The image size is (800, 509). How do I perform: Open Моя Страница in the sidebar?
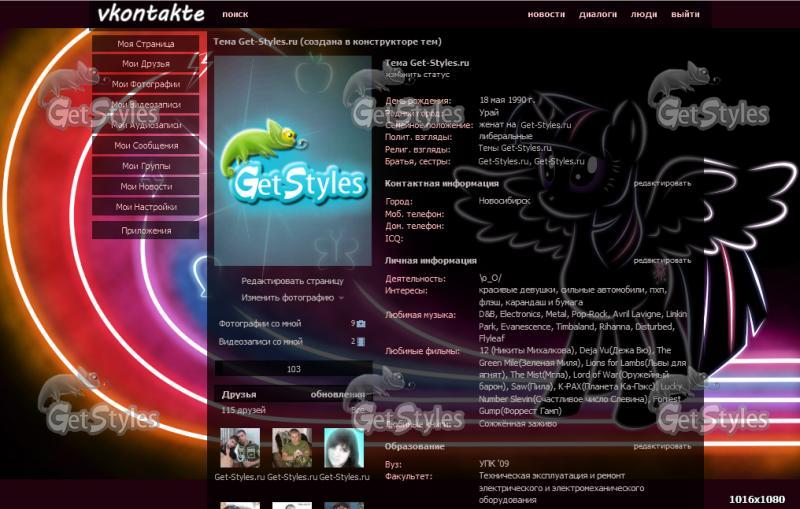(x=146, y=45)
